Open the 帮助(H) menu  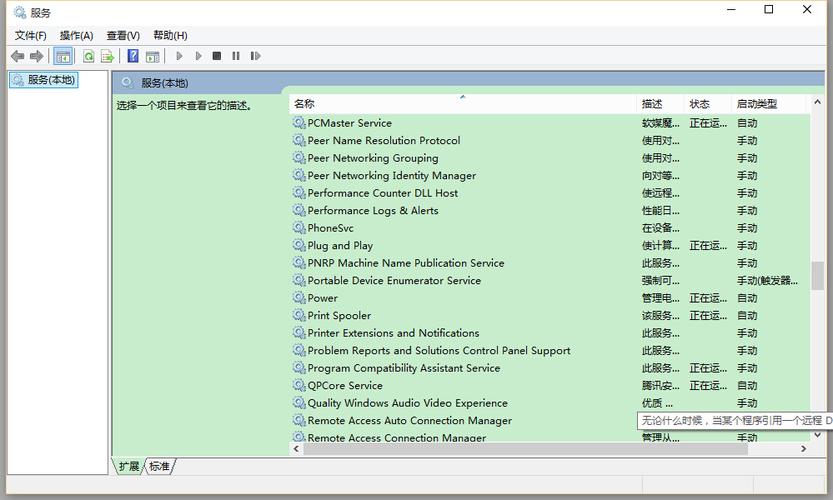pyautogui.click(x=171, y=36)
